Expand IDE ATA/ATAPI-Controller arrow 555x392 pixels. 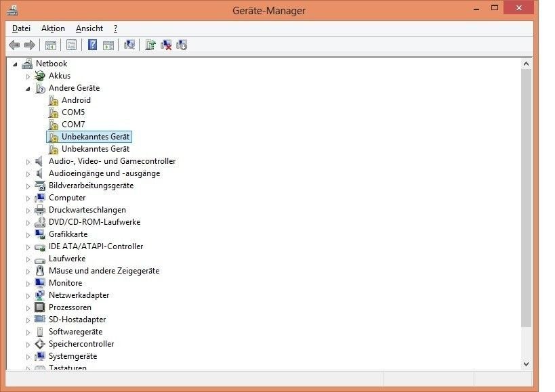28,247
